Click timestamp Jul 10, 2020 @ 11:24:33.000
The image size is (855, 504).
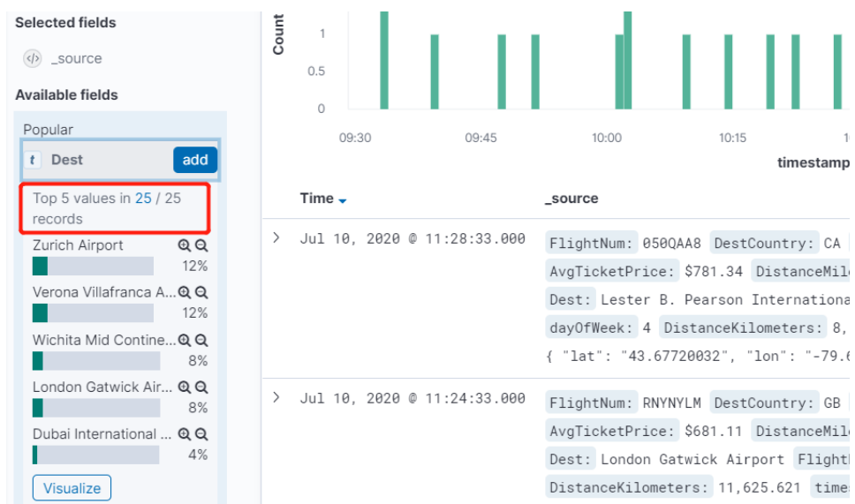412,398
